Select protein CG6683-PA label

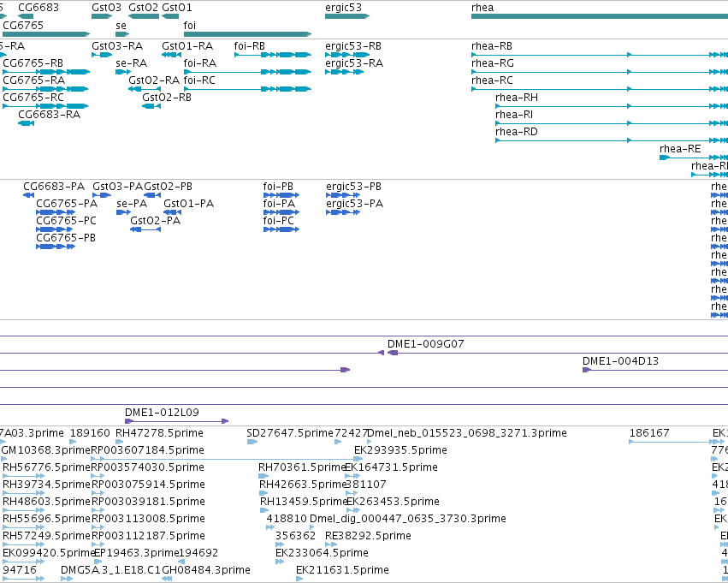pyautogui.click(x=54, y=187)
